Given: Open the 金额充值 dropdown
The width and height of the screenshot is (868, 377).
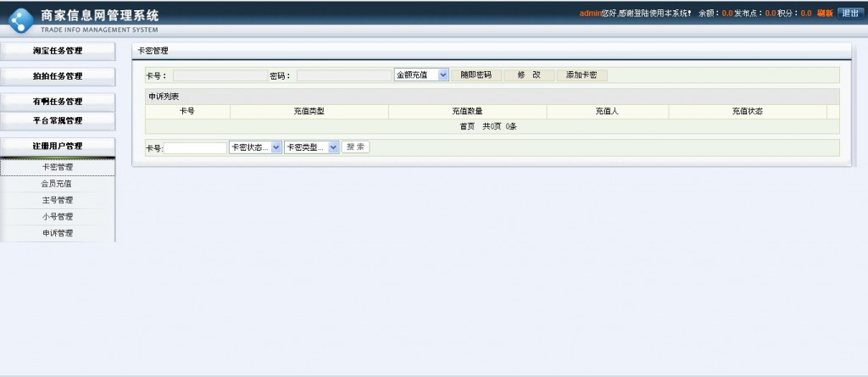Looking at the screenshot, I should [x=421, y=75].
